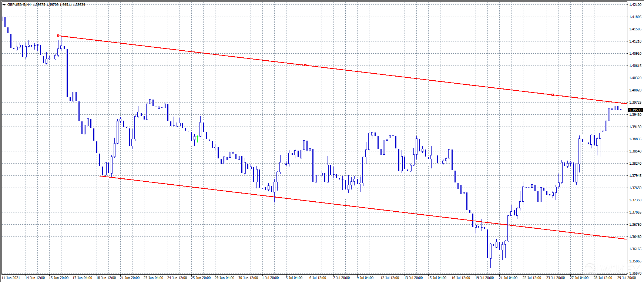Click the 25 Jun 20:00 time axis label
Image resolution: width=644 pixels, height=282 pixels.
(x=201, y=278)
